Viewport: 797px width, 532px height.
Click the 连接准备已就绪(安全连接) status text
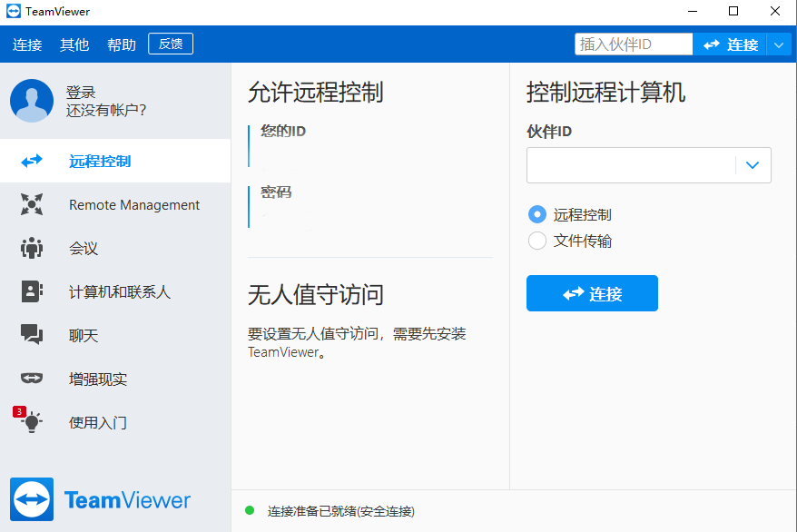341,511
